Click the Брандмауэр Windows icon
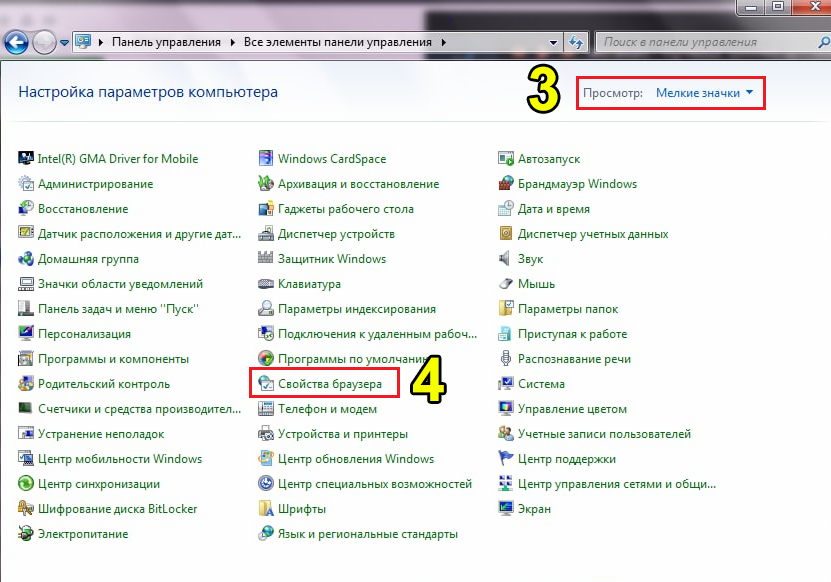Screen dimensions: 831x582 [506, 183]
